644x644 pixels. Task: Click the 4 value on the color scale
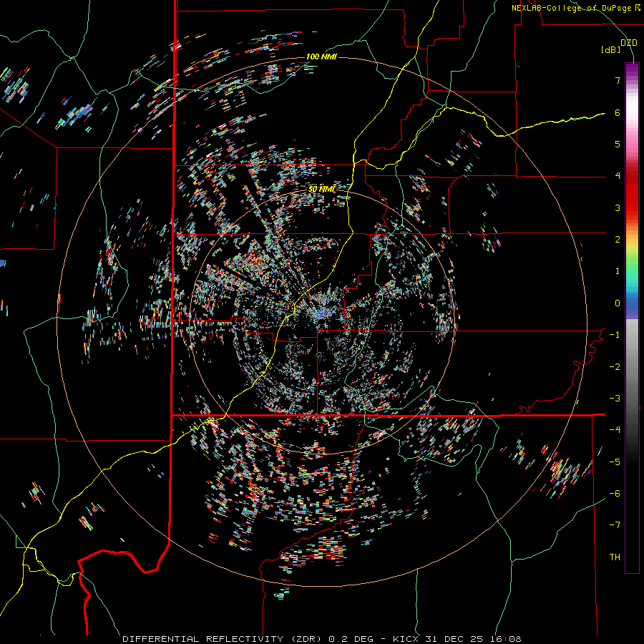tap(618, 176)
